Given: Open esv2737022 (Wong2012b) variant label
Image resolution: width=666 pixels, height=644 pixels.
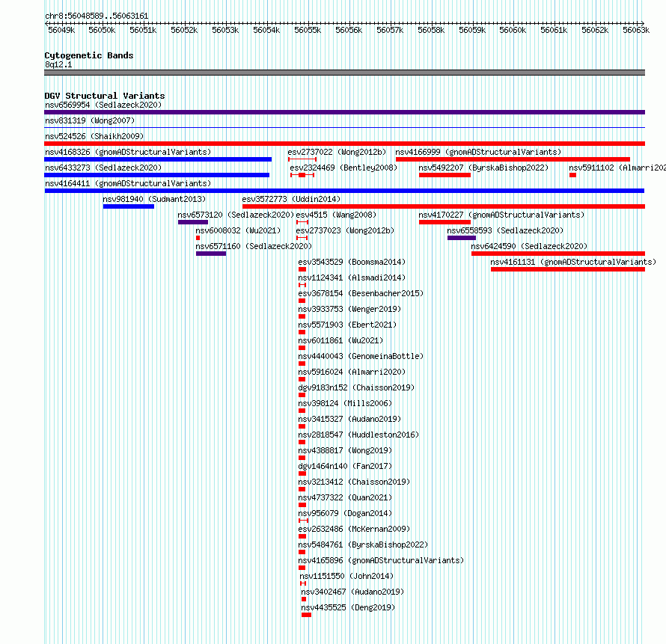Looking at the screenshot, I should pyautogui.click(x=337, y=152).
